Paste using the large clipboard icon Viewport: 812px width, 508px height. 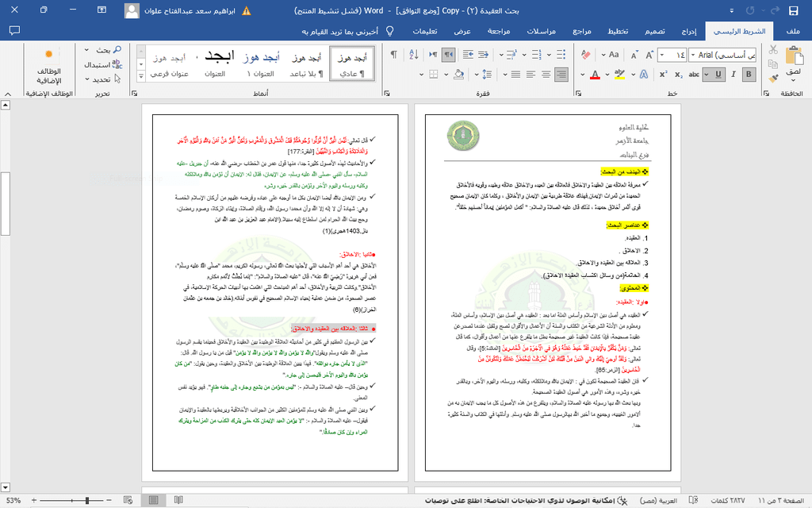coord(794,56)
